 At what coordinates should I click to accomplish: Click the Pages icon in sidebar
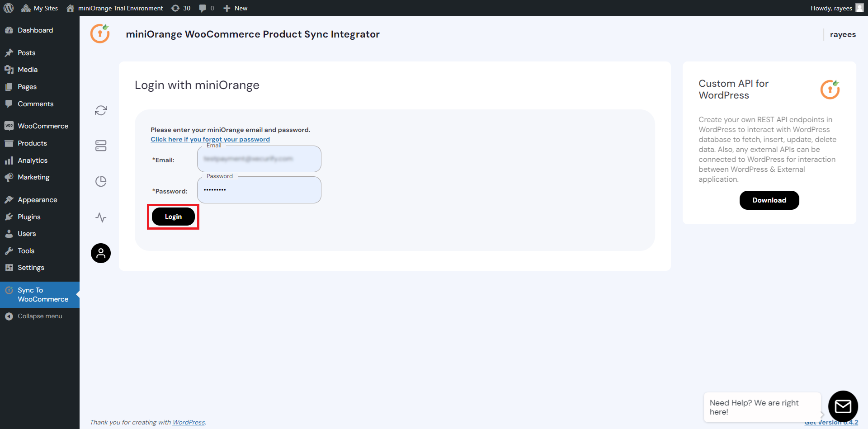point(9,87)
